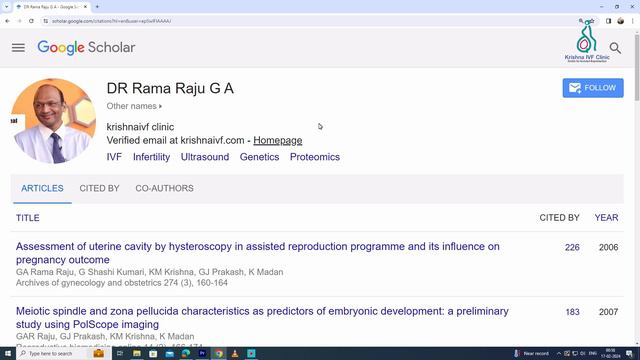
Task: Click the krishnaivf clinic affiliation text
Action: (x=140, y=127)
